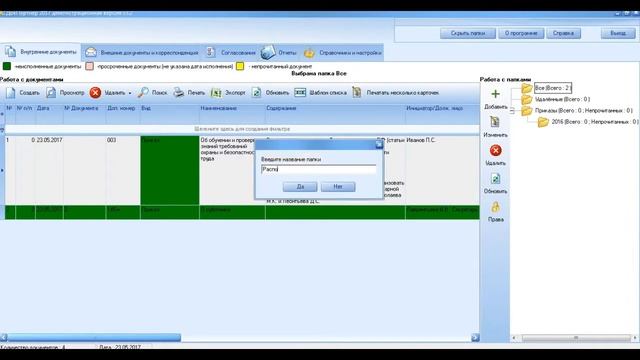The width and height of the screenshot is (640, 360).
Task: Click the Доп. номер column header
Action: (123, 114)
